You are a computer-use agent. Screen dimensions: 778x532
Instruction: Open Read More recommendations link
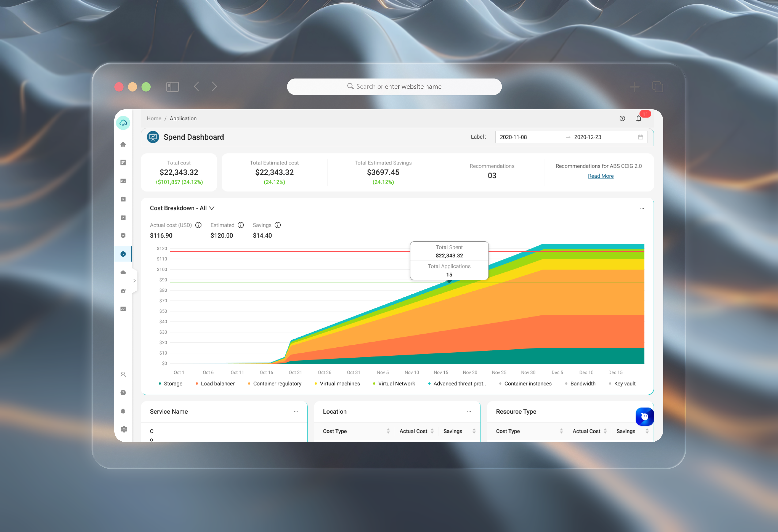pyautogui.click(x=601, y=176)
